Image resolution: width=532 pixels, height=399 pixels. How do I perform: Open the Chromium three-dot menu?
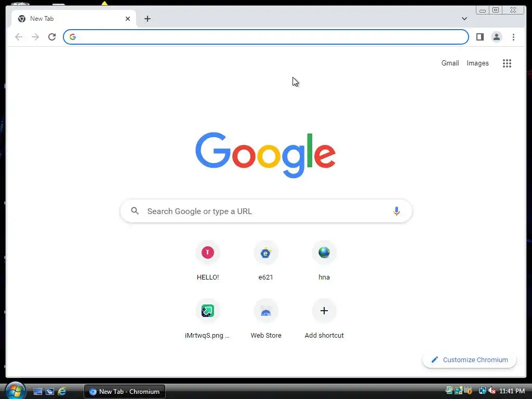(513, 37)
